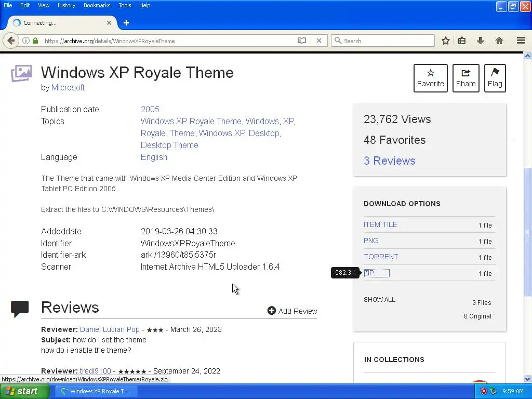Download the TORRENT option

tap(381, 257)
